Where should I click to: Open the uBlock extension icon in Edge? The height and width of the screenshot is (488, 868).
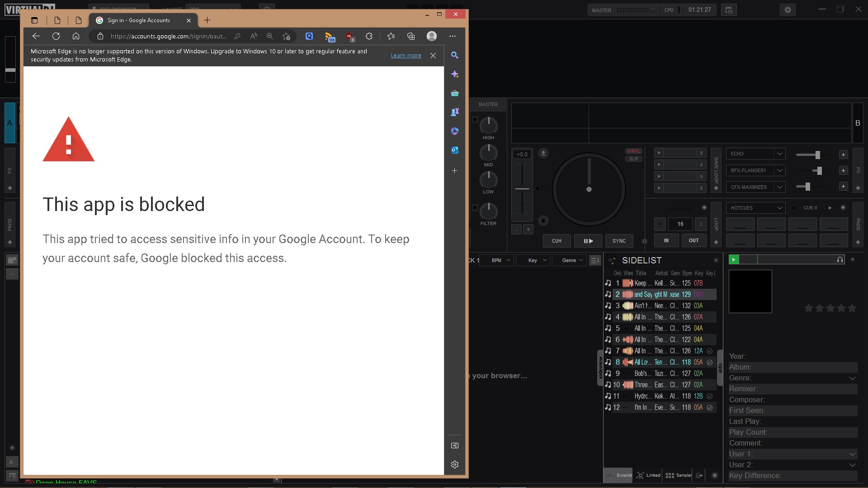349,37
